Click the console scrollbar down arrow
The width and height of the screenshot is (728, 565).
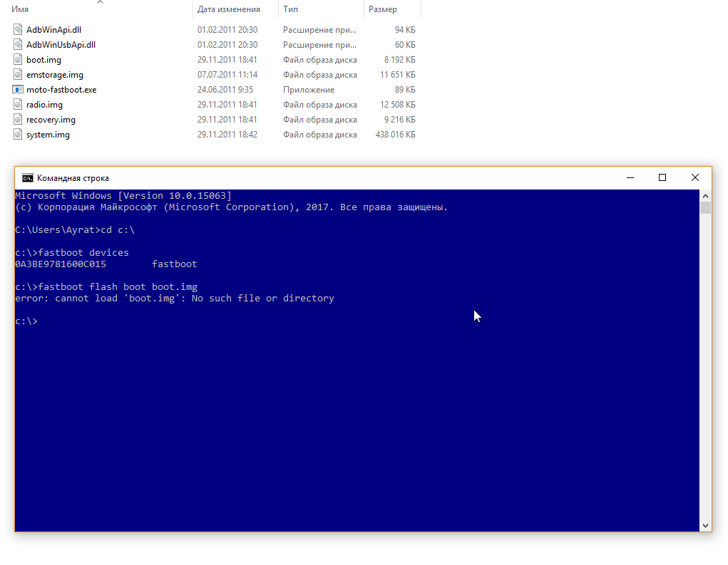click(x=705, y=526)
